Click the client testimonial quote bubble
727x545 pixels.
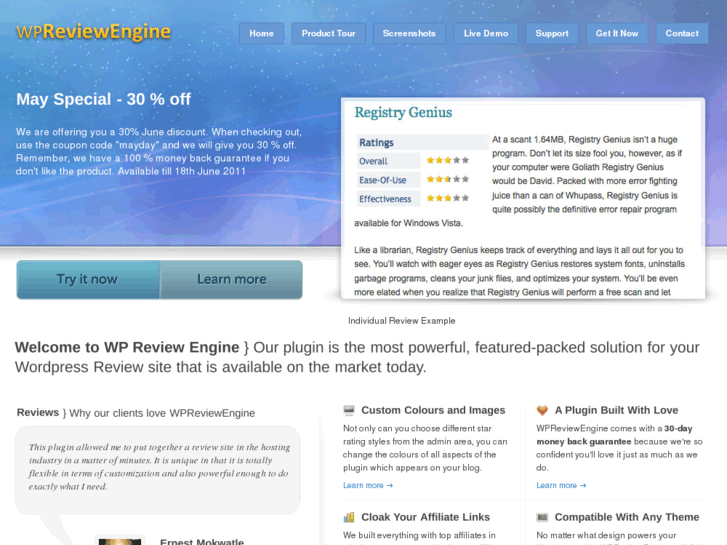pos(157,470)
